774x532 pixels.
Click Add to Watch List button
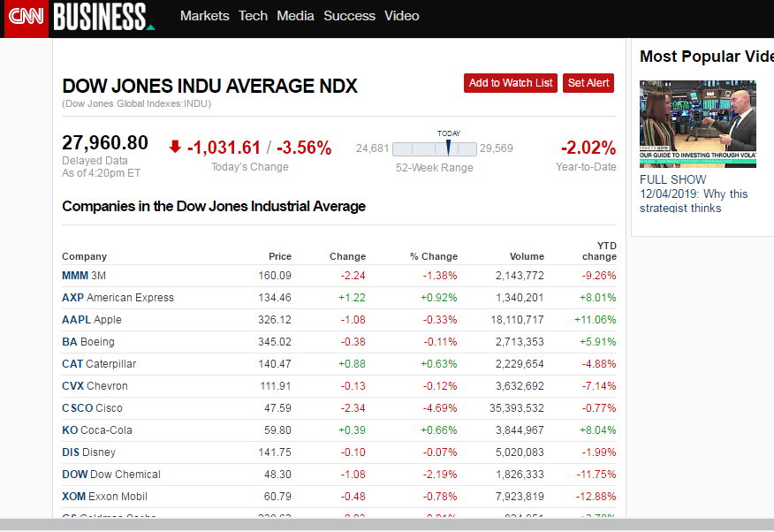[x=511, y=83]
